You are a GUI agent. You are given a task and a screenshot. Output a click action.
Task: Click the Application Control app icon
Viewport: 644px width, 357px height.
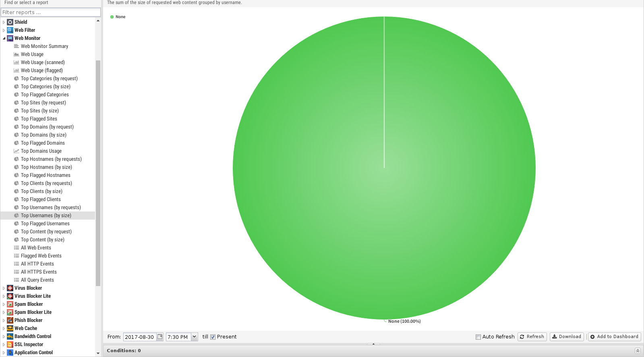10,353
